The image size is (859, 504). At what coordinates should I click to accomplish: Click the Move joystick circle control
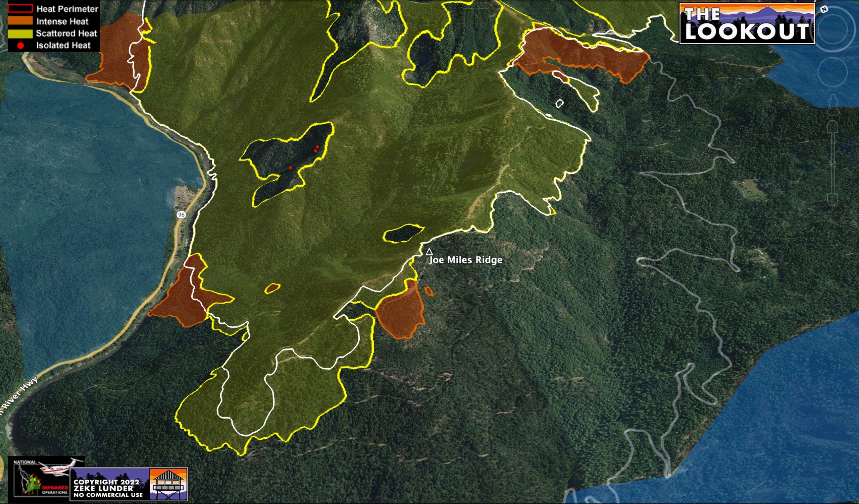832,72
